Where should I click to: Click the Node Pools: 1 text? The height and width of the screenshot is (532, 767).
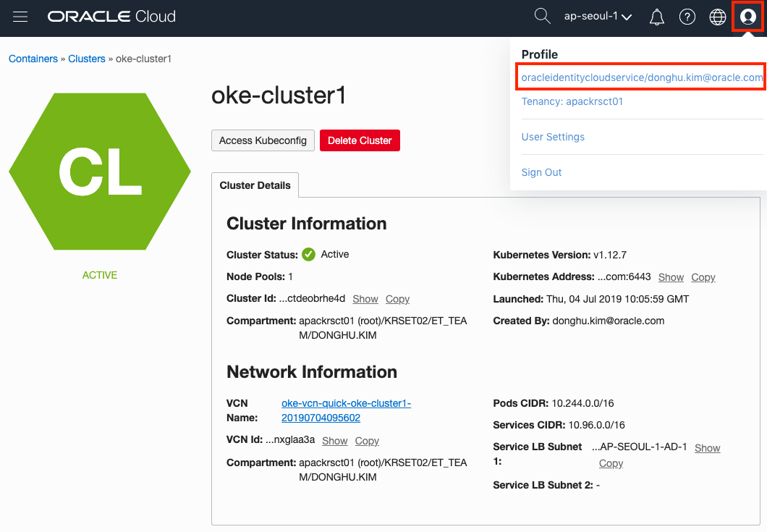260,276
